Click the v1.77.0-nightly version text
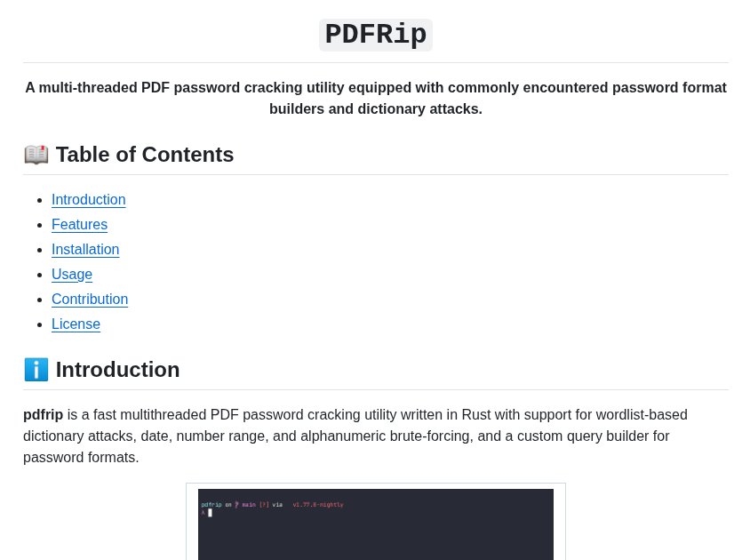 318,505
